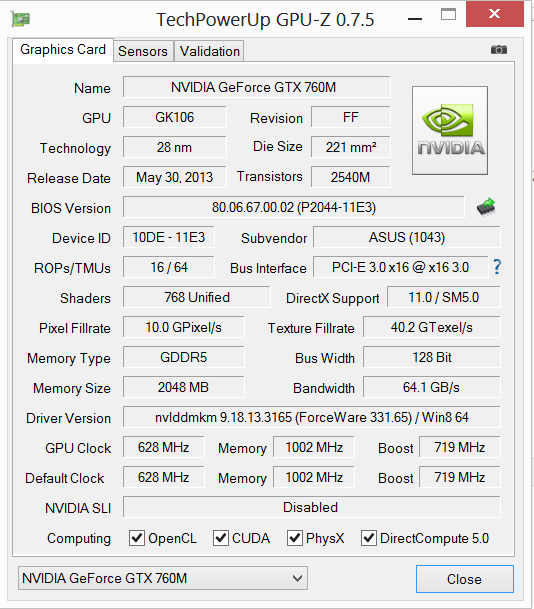Toggle the PhysX checkbox
This screenshot has height=609, width=534.
coord(295,538)
